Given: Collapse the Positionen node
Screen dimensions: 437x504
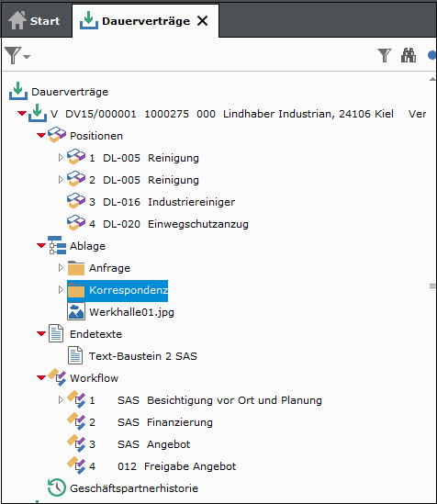Looking at the screenshot, I should 41,135.
